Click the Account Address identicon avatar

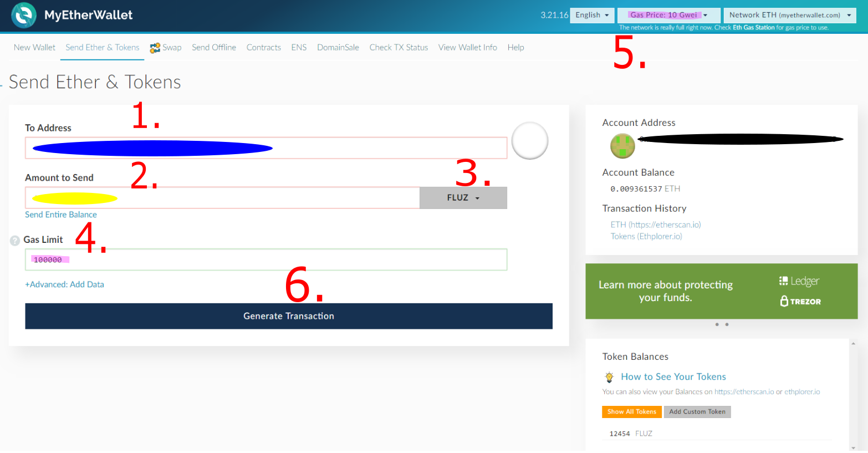click(x=622, y=146)
